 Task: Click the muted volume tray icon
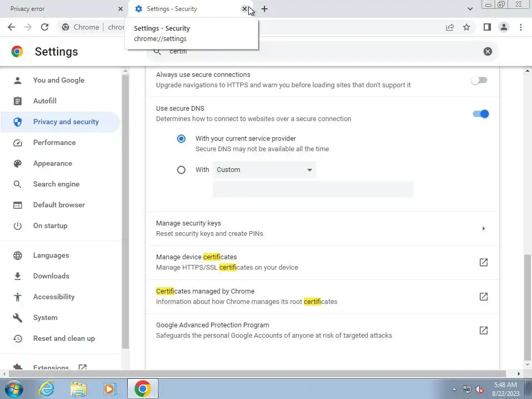point(480,390)
